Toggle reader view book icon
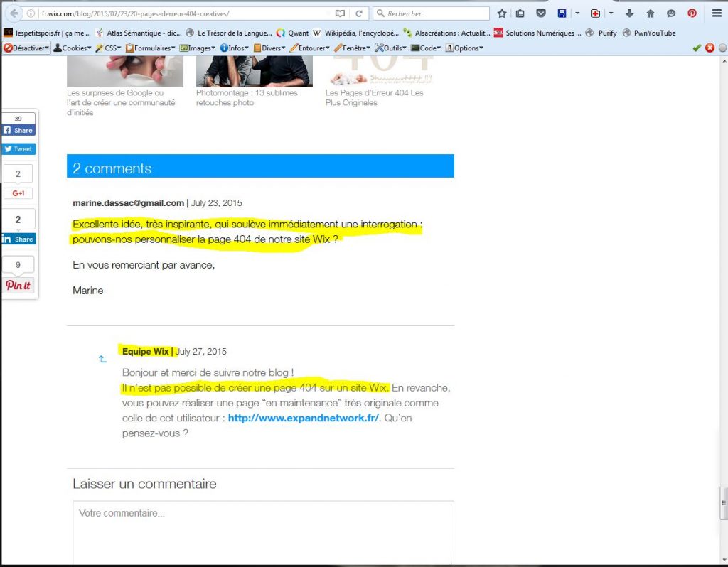The height and width of the screenshot is (567, 728). click(340, 13)
